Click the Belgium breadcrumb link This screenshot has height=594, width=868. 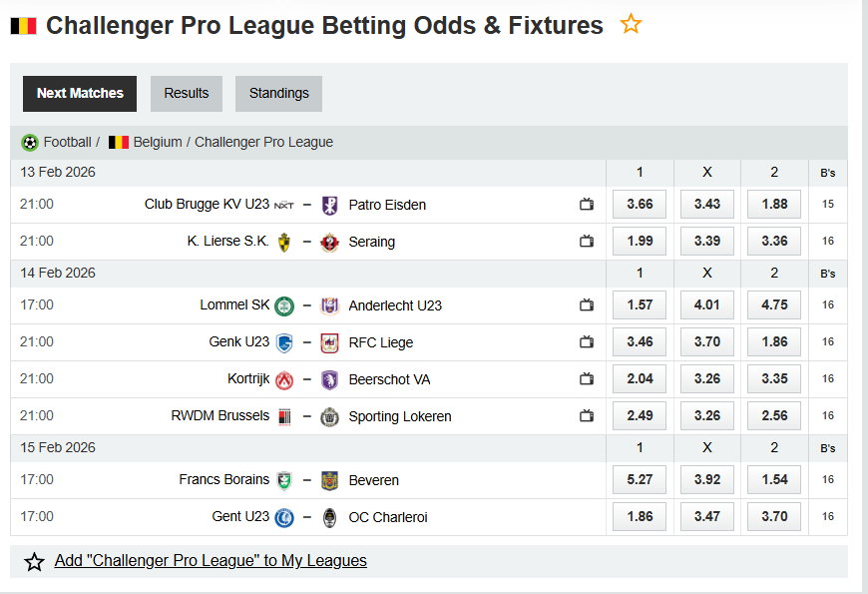click(x=160, y=142)
